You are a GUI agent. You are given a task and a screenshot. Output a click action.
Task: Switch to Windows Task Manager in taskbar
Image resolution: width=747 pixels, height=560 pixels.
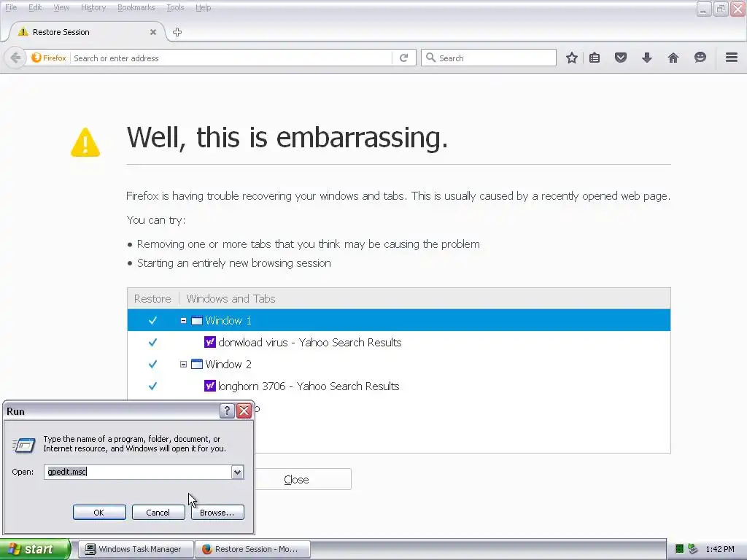tap(136, 549)
